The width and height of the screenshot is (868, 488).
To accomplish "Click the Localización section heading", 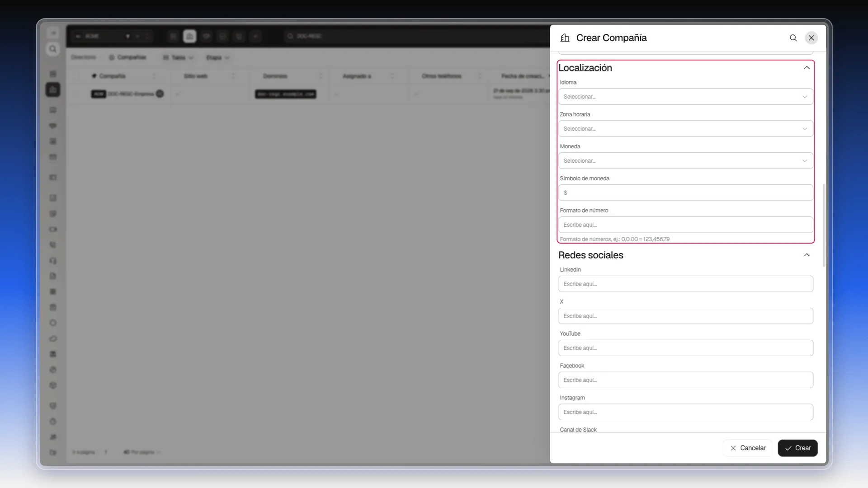I will (x=585, y=68).
